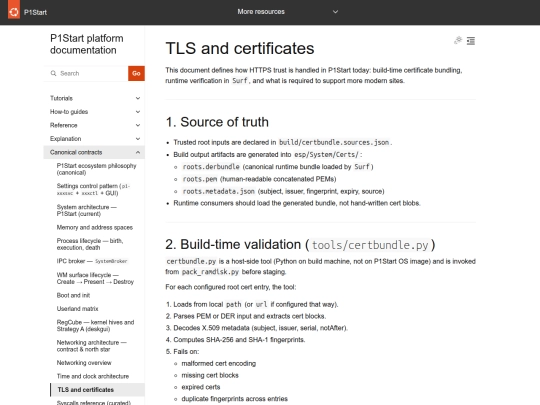Click 'malformed cert encoding' bullet

tap(219, 363)
